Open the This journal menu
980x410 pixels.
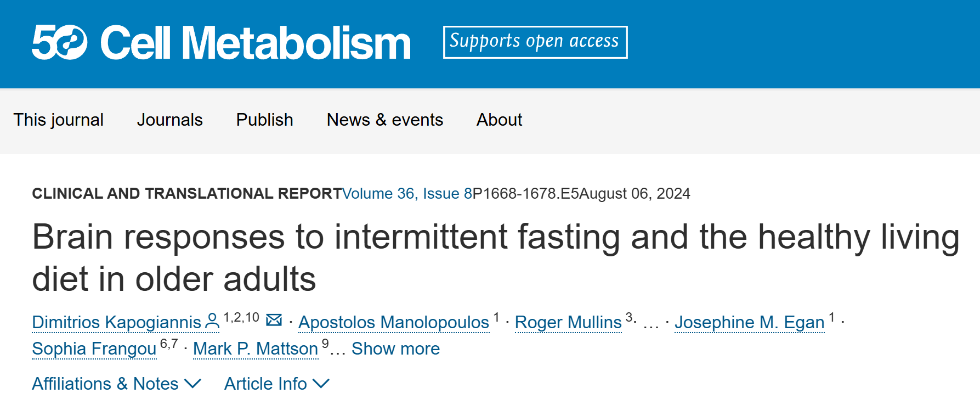tap(59, 120)
